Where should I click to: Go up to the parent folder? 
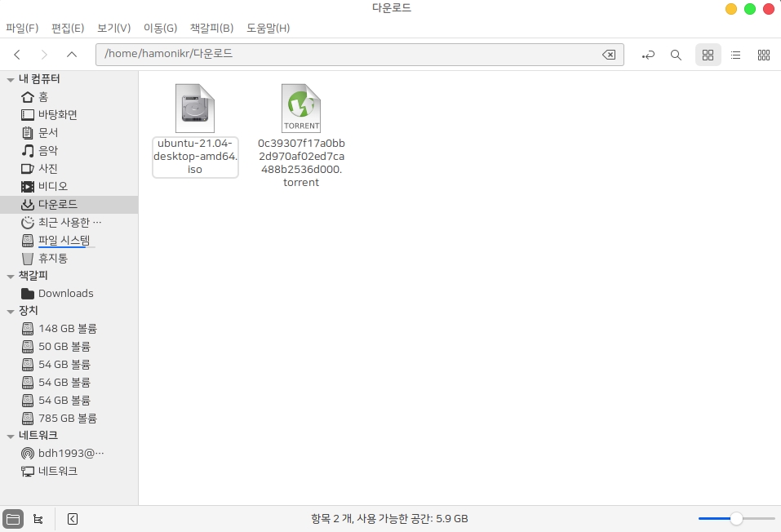(x=72, y=55)
